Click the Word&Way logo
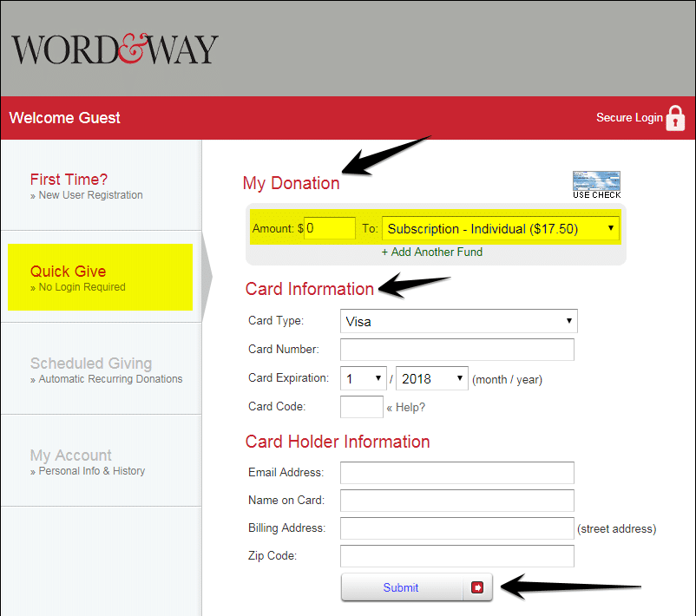Image resolution: width=696 pixels, height=616 pixels. click(x=114, y=49)
